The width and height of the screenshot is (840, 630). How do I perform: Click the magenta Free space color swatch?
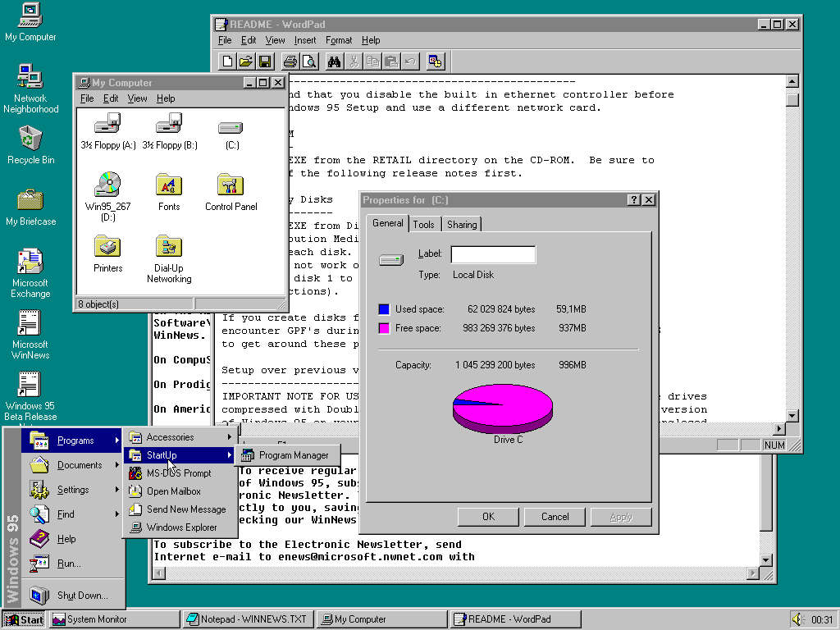coord(384,328)
